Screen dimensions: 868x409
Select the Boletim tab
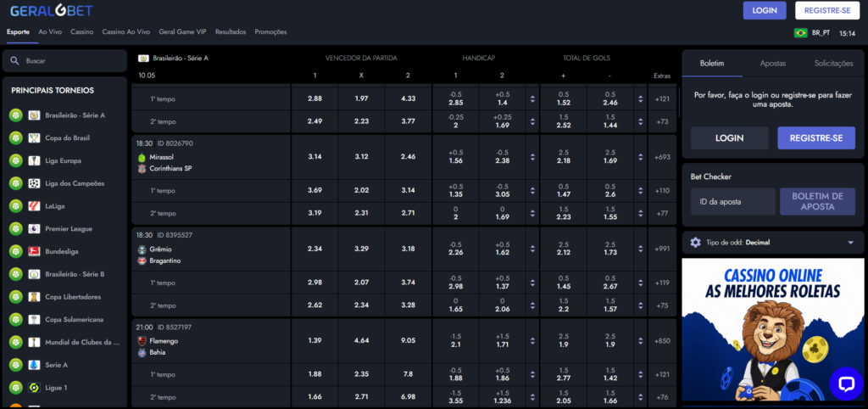tap(712, 64)
